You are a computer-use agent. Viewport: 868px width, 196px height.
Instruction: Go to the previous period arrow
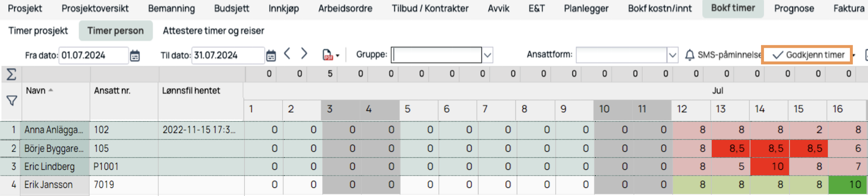[x=287, y=54]
